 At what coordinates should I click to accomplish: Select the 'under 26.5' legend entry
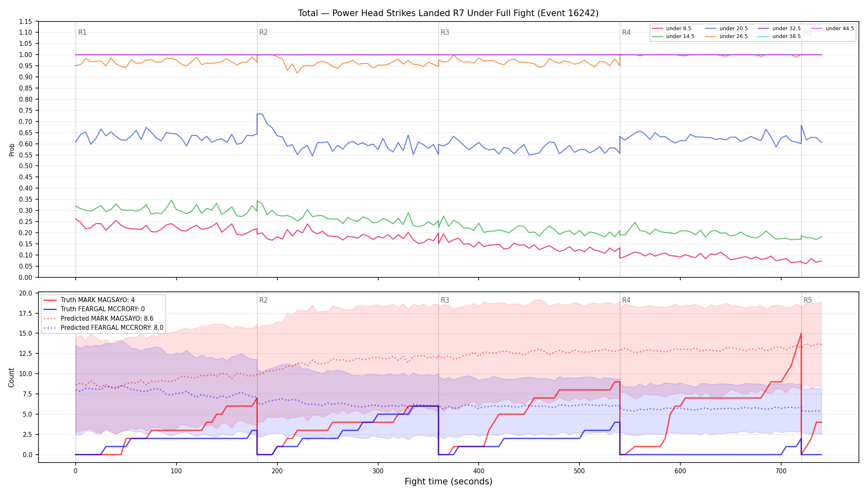tap(727, 36)
